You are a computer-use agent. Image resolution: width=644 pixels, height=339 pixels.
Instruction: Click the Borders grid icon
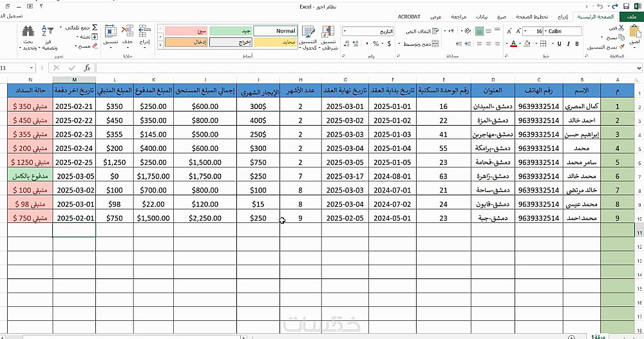point(543,44)
